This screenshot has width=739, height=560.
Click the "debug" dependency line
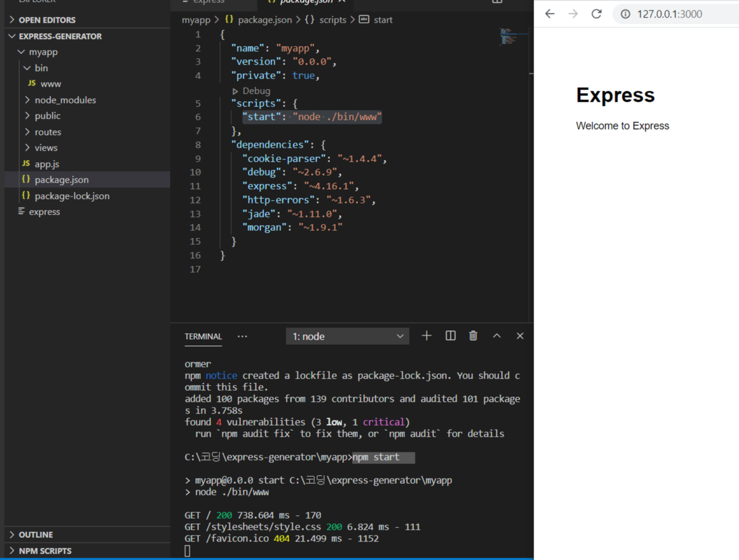[292, 172]
